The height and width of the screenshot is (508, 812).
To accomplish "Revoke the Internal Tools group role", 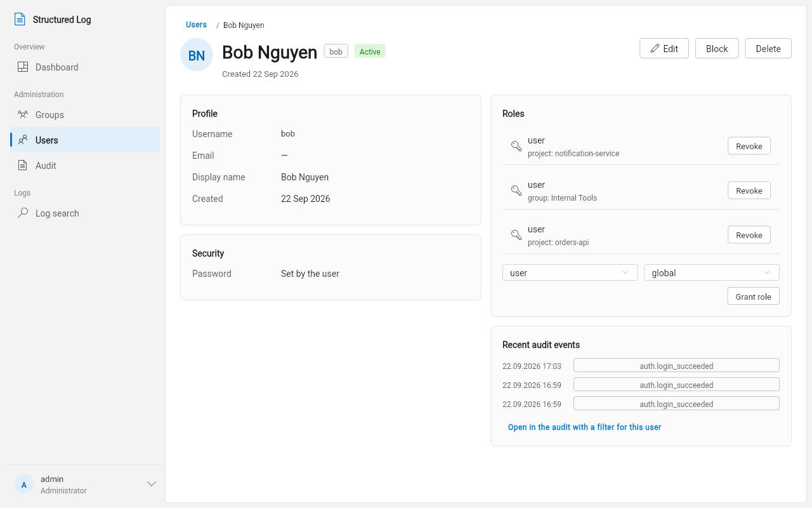I will 749,190.
